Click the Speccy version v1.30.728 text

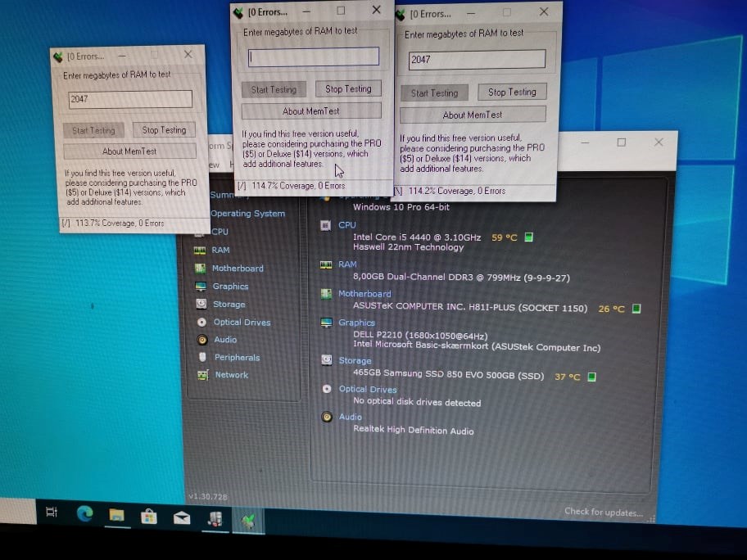[x=208, y=496]
